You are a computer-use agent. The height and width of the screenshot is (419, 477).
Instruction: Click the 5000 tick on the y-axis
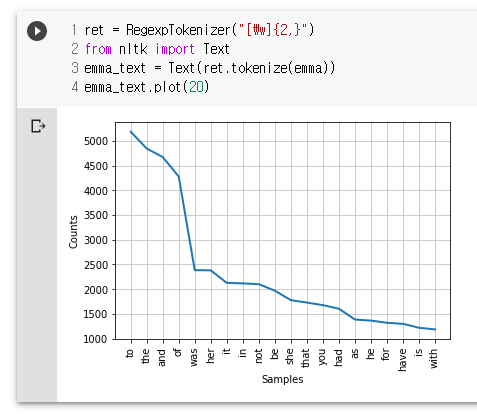click(96, 141)
